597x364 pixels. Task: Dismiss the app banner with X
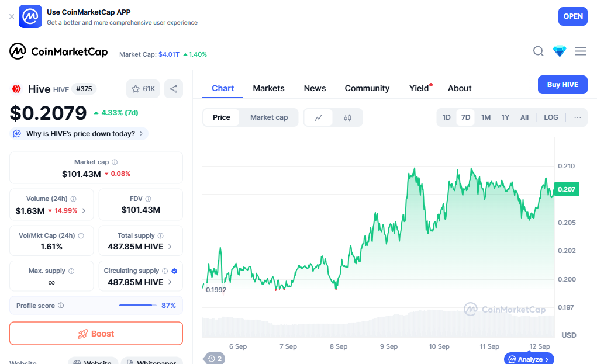(x=12, y=16)
